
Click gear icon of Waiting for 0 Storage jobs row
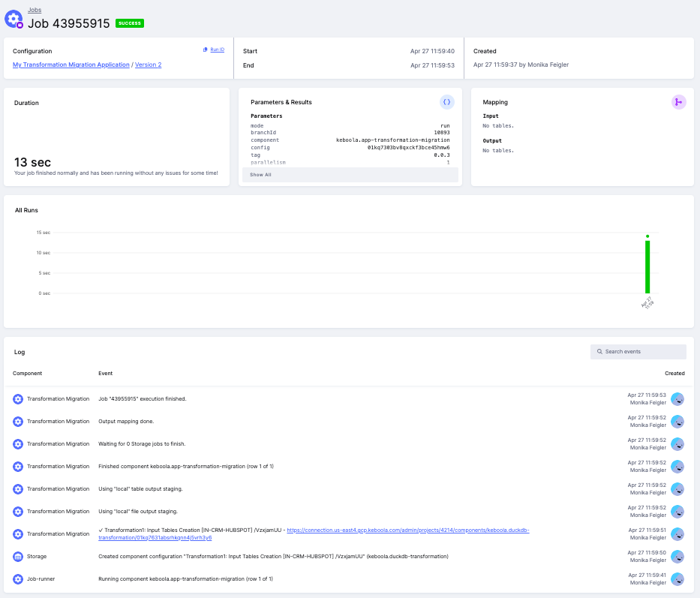coord(18,444)
